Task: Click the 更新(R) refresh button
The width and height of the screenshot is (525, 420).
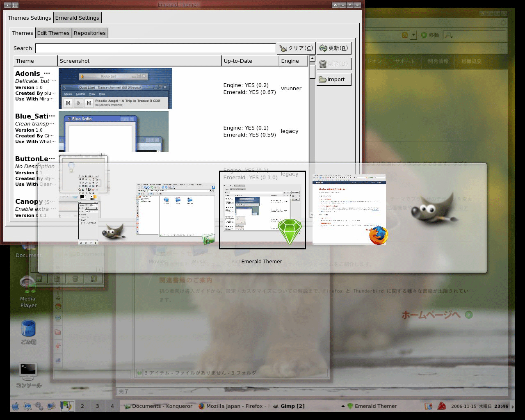Action: (334, 48)
